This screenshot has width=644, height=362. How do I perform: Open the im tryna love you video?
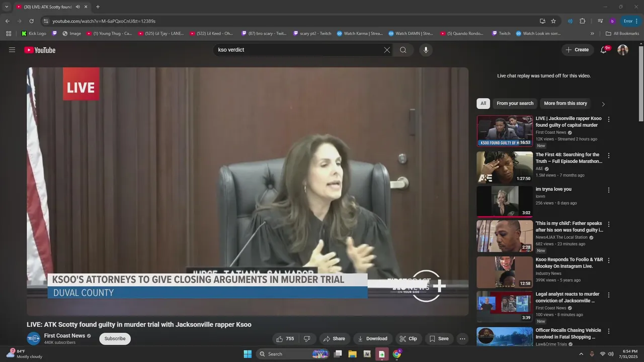553,189
